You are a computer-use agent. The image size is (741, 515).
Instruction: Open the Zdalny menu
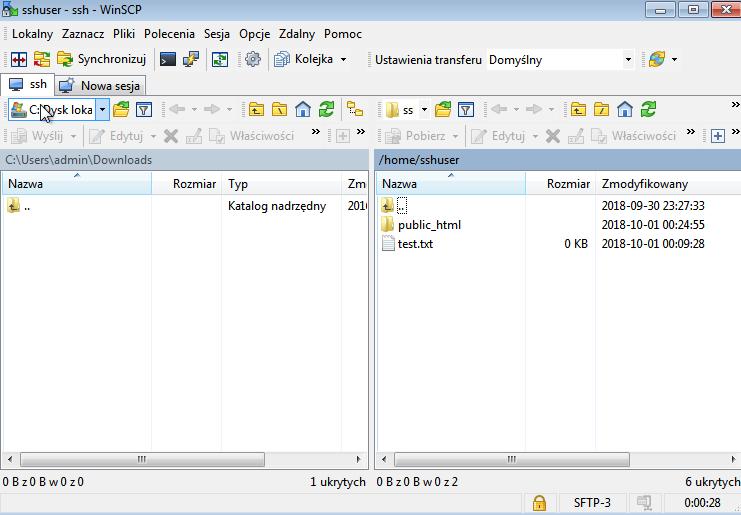pyautogui.click(x=297, y=34)
